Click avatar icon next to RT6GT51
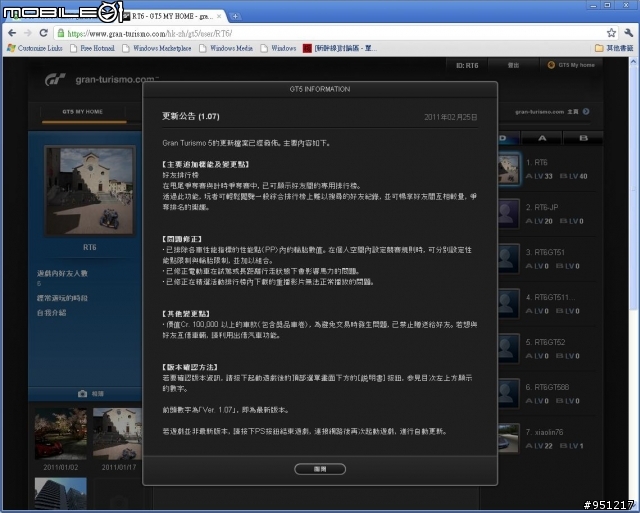640x513 pixels. [509, 259]
